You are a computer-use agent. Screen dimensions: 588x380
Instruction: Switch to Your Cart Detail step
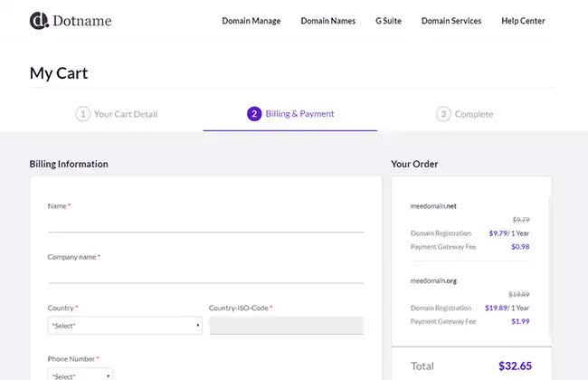point(126,114)
